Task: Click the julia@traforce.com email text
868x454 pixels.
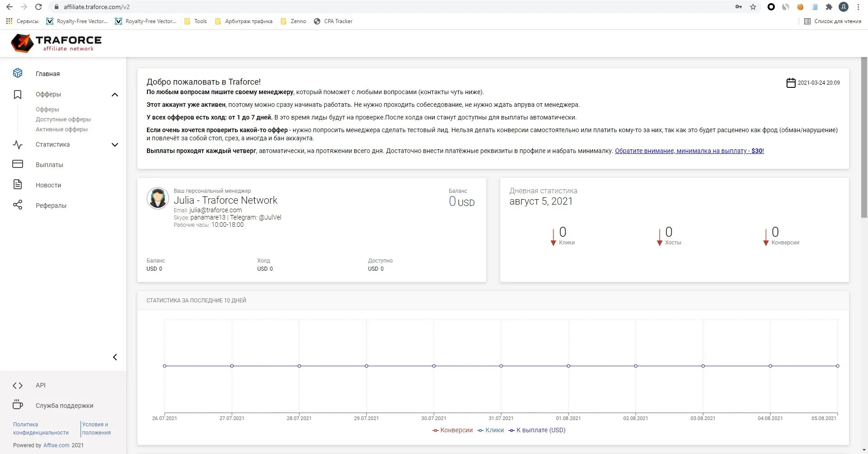Action: 215,210
